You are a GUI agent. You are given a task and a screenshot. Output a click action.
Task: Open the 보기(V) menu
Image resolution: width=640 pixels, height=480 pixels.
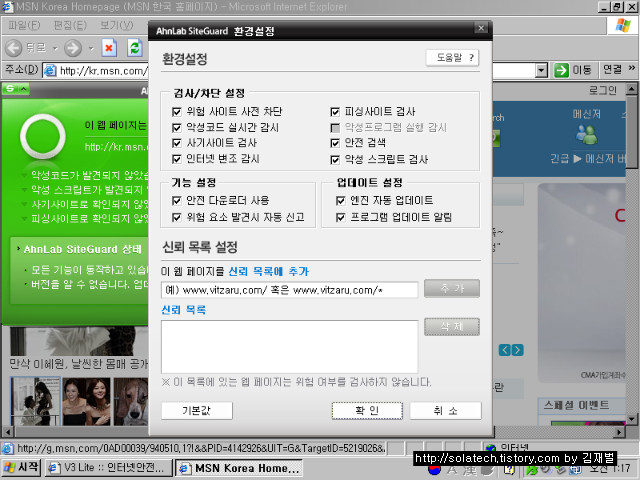tap(117, 25)
